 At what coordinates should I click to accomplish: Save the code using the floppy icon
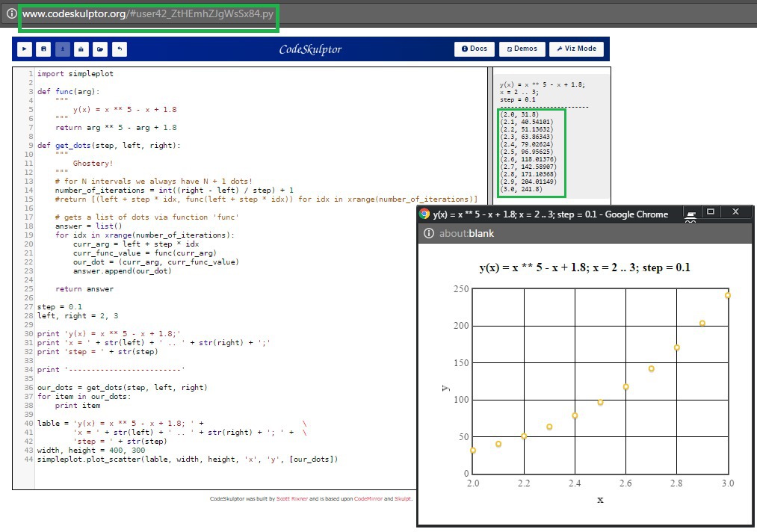(x=43, y=49)
